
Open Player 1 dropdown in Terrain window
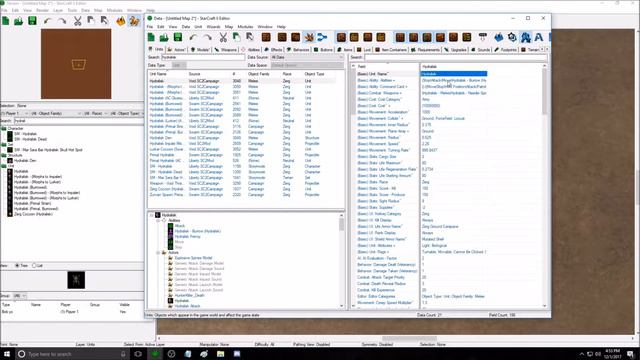[x=15, y=113]
